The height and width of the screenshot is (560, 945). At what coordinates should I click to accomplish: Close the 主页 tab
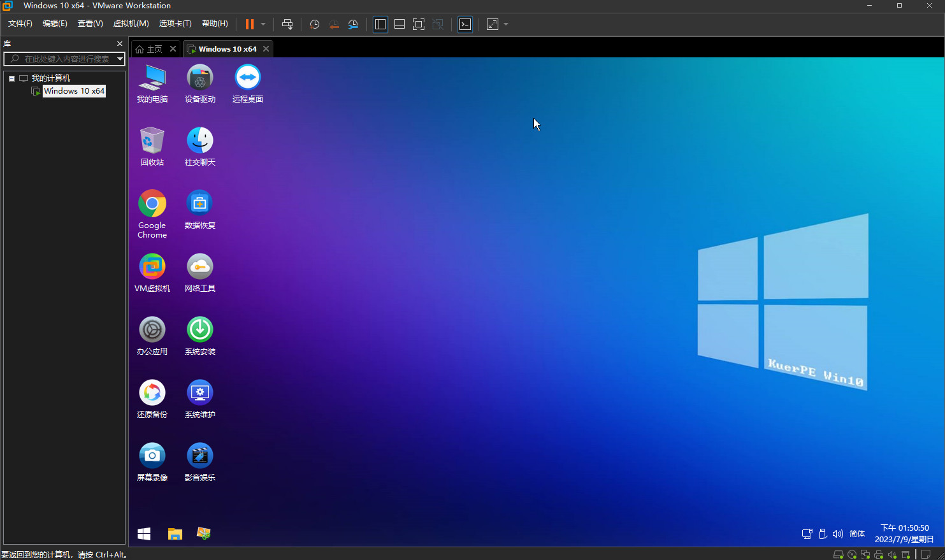(173, 49)
